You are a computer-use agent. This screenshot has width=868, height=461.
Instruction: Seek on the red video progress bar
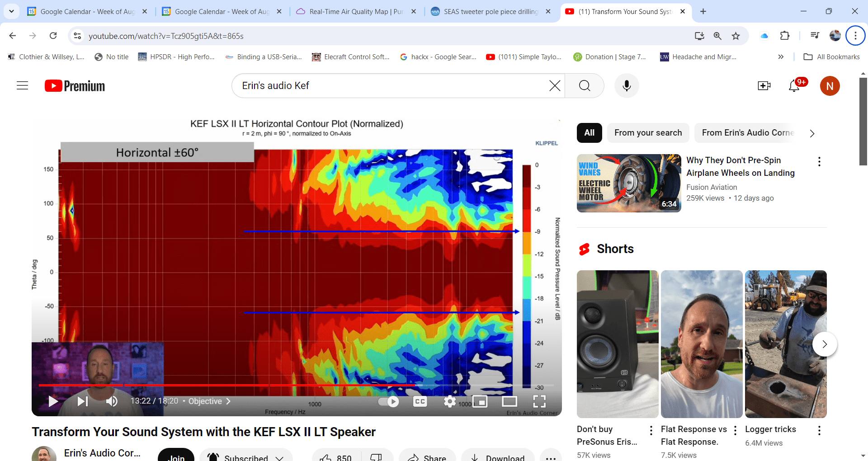[297, 385]
